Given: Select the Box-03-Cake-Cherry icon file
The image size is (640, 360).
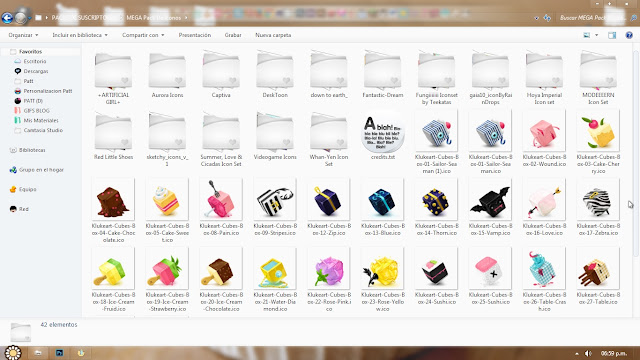Looking at the screenshot, I should coord(598,142).
